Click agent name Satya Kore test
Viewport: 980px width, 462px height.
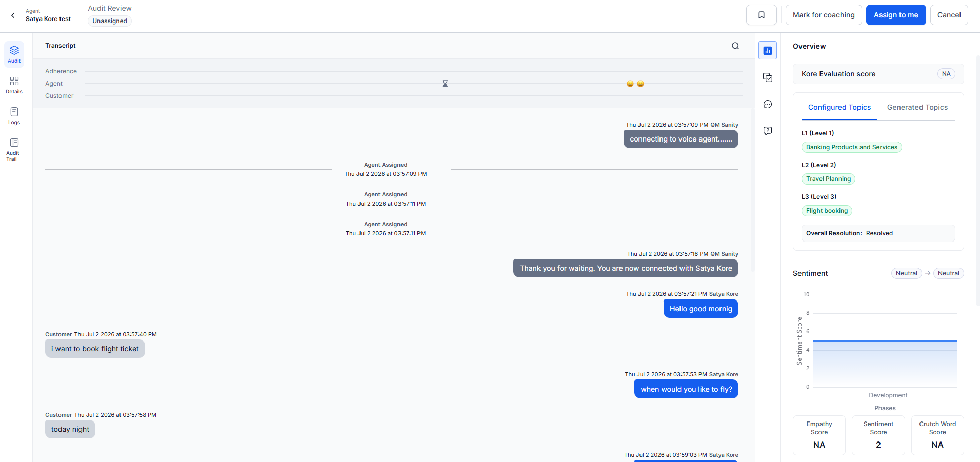pyautogui.click(x=48, y=19)
